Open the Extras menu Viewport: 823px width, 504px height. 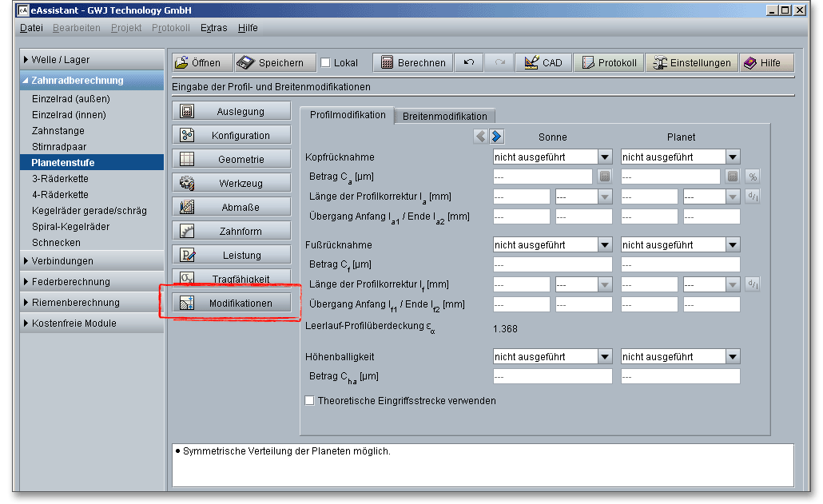click(x=213, y=28)
